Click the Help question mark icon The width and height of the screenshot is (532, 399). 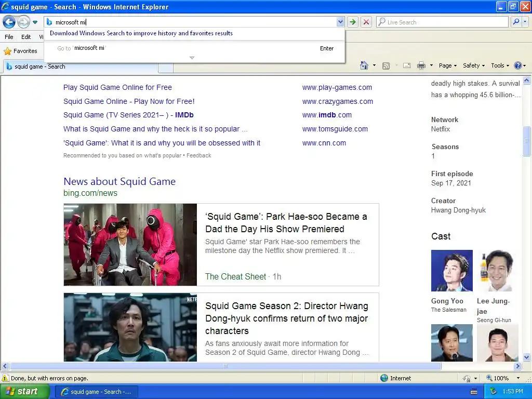point(518,65)
